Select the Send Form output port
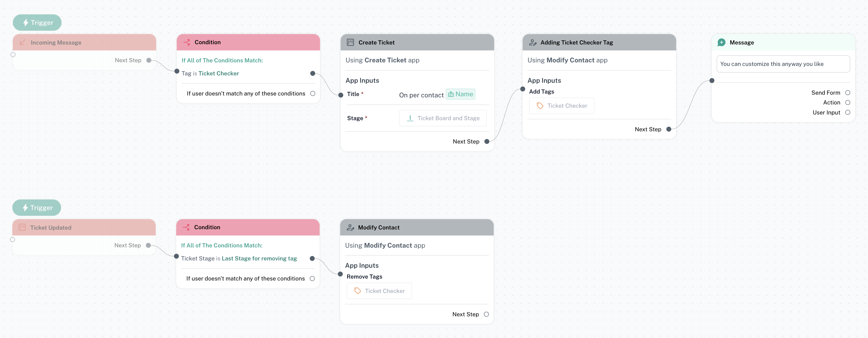Image resolution: width=868 pixels, height=338 pixels. pos(847,93)
